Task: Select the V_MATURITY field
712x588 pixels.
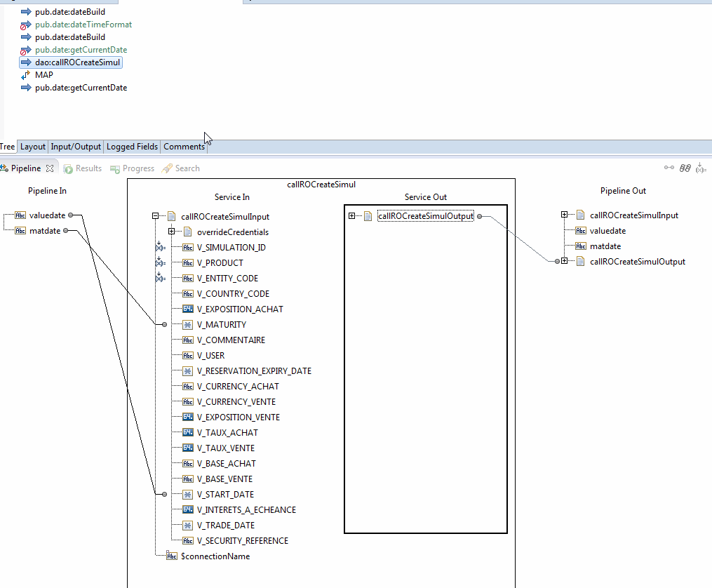Action: [222, 325]
